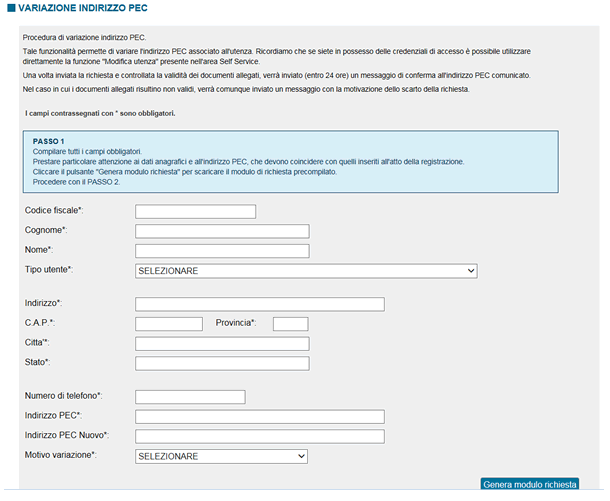The width and height of the screenshot is (610, 501).
Task: Open the Motivo variazione dropdown
Action: (221, 456)
